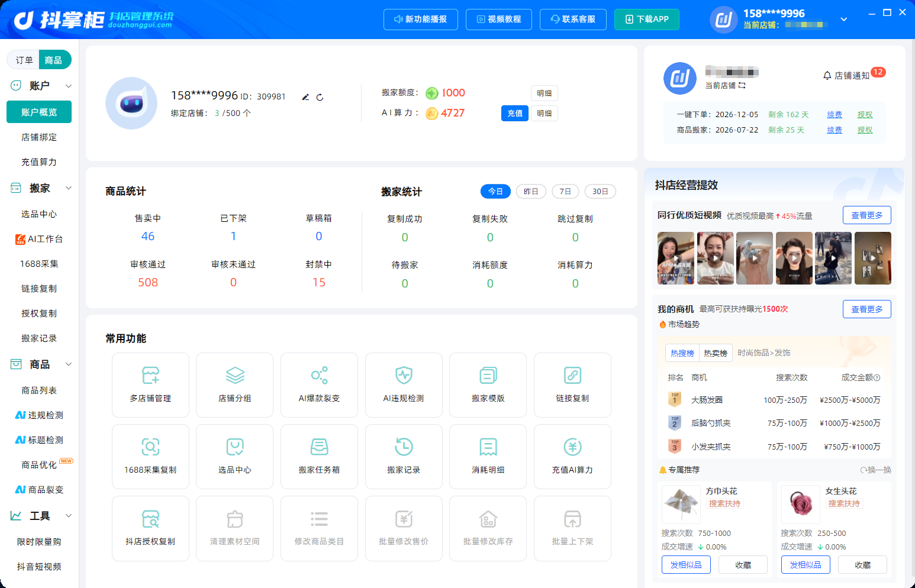Select 30日 range in 搬家统计

coord(600,191)
